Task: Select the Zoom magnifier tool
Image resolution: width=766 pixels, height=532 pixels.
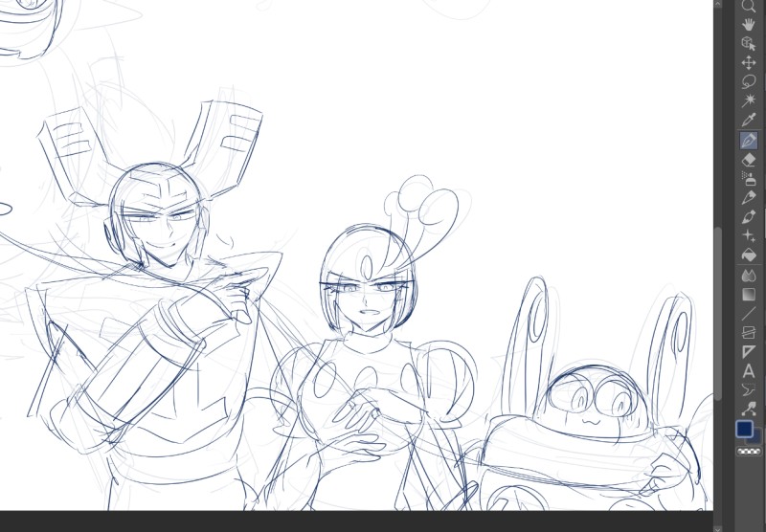Action: coord(749,6)
